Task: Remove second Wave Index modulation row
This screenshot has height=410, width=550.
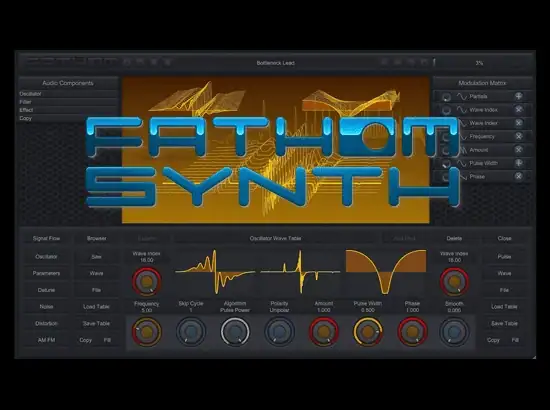Action: click(518, 123)
